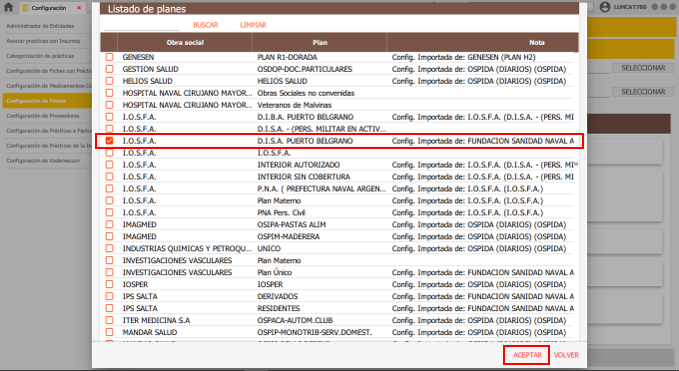Open Configuración de Planes sidebar item
The width and height of the screenshot is (679, 371).
[47, 101]
